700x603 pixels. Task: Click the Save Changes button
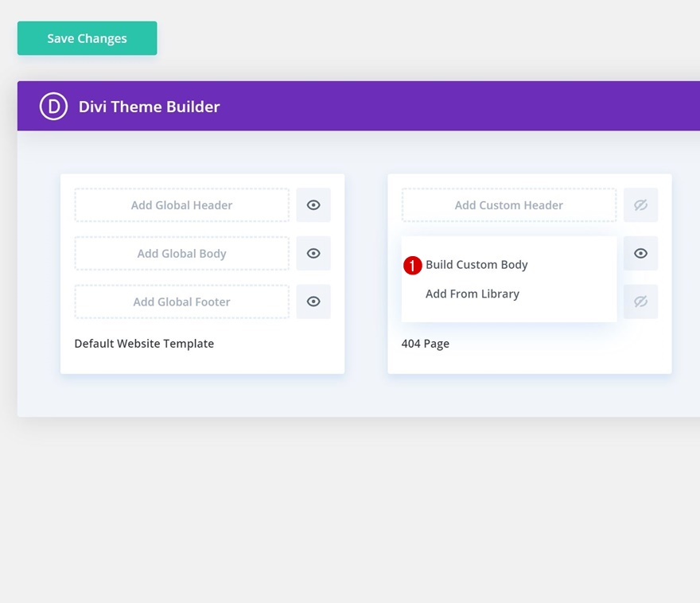[x=87, y=38]
